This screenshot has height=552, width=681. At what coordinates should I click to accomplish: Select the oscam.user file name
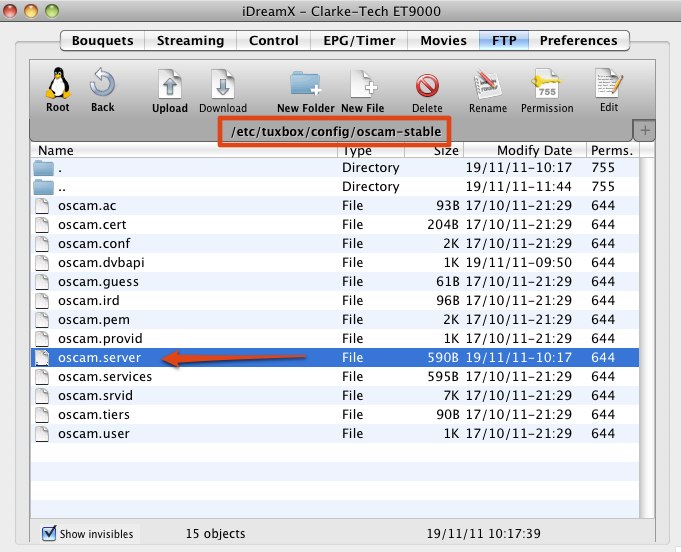[94, 434]
